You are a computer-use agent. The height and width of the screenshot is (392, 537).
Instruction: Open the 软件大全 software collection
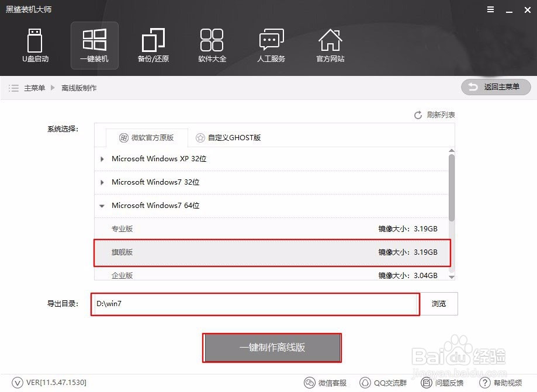pos(212,46)
